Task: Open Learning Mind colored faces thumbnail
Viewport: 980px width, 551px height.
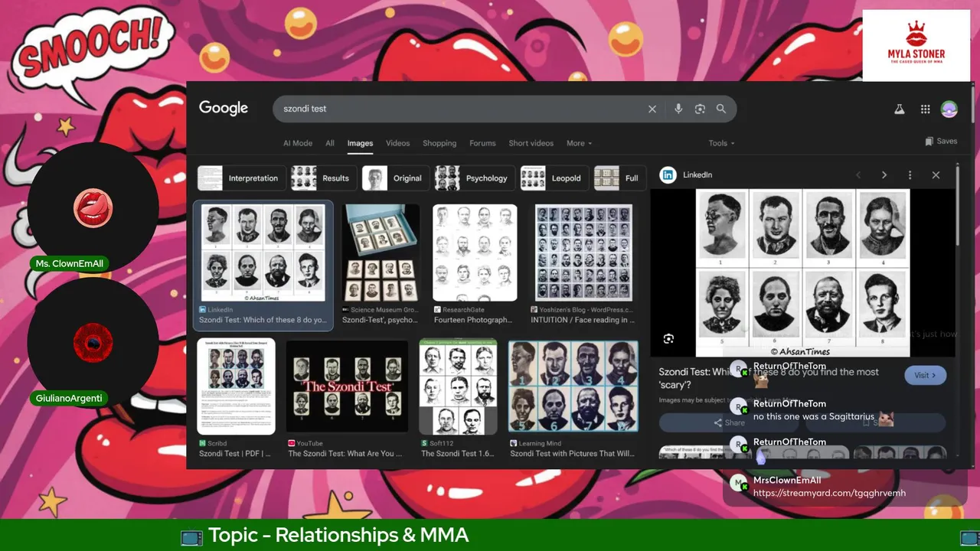Action: 573,386
